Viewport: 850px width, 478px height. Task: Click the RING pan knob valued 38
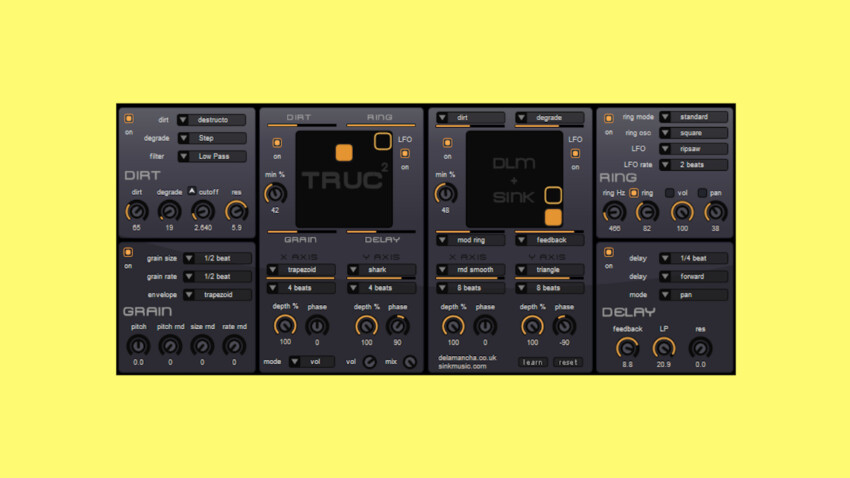pos(715,211)
